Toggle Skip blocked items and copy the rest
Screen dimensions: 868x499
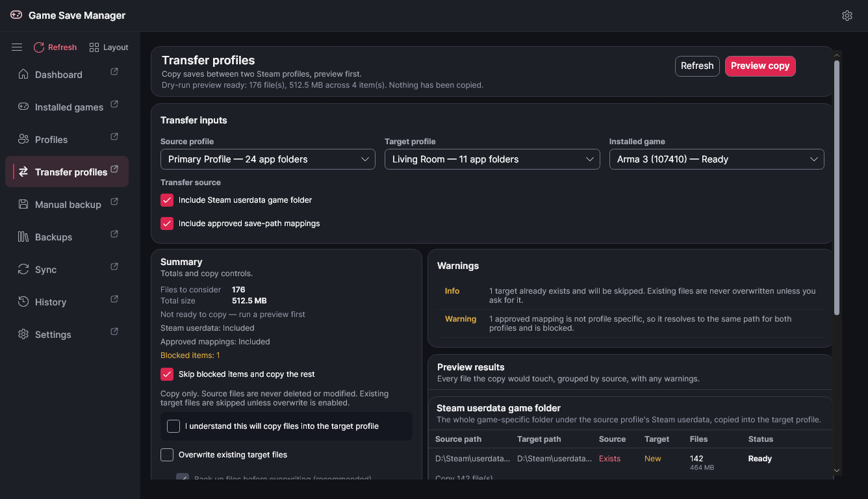(x=167, y=374)
